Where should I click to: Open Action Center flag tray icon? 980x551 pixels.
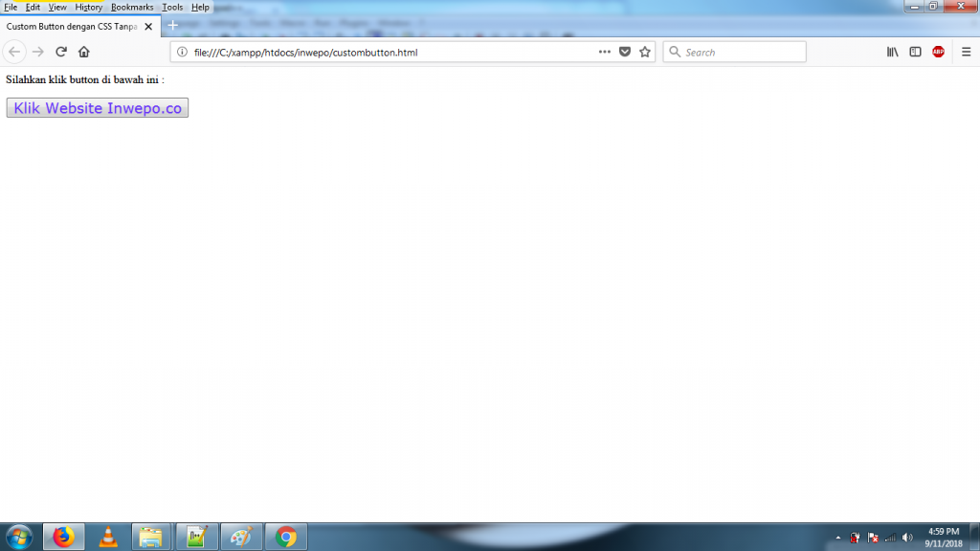873,538
